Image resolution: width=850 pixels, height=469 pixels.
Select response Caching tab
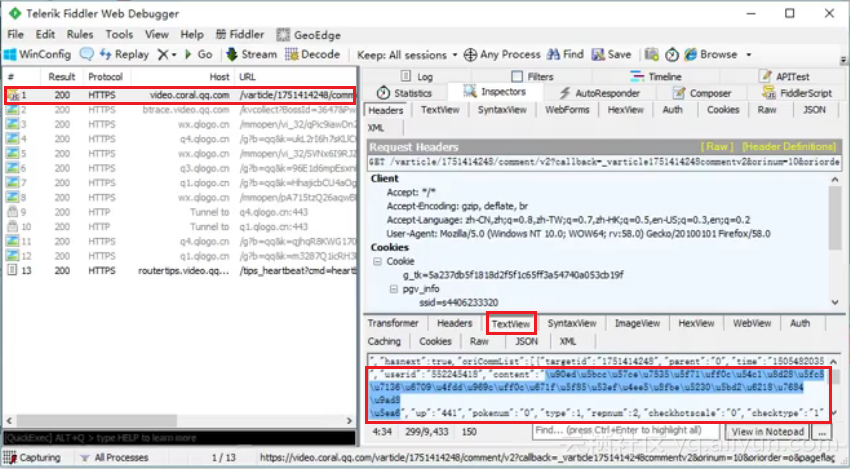[384, 341]
